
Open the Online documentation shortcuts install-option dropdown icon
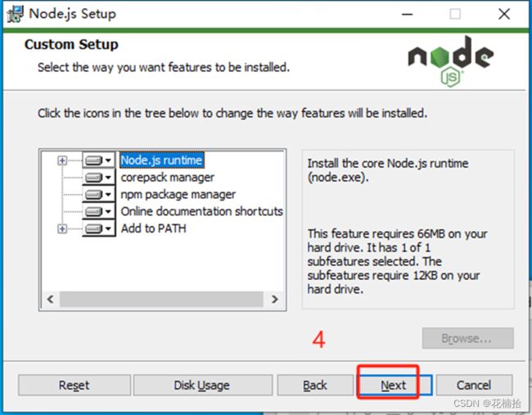[99, 211]
